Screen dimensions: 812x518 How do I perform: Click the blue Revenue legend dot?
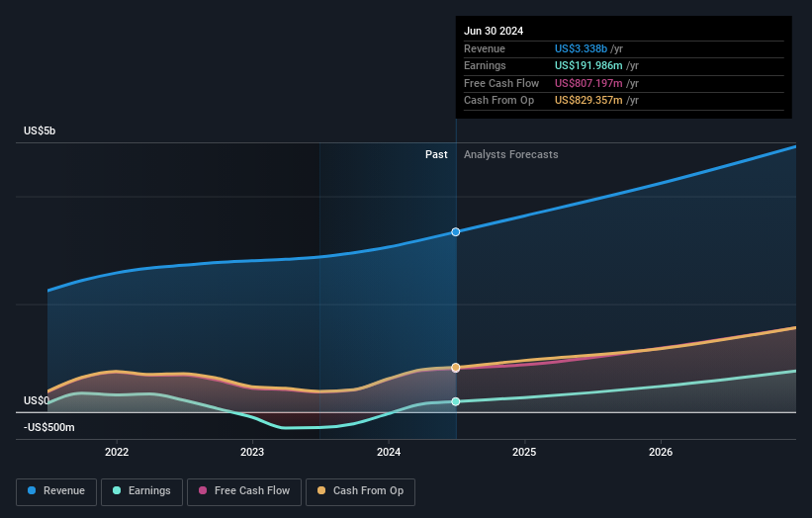click(x=32, y=490)
